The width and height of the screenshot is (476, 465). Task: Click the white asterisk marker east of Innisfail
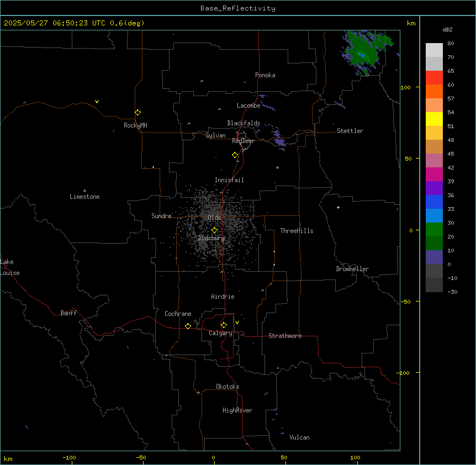point(277,167)
